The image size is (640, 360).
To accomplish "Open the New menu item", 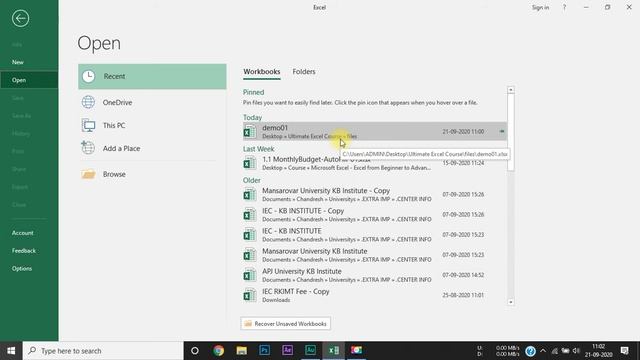I will coord(18,62).
